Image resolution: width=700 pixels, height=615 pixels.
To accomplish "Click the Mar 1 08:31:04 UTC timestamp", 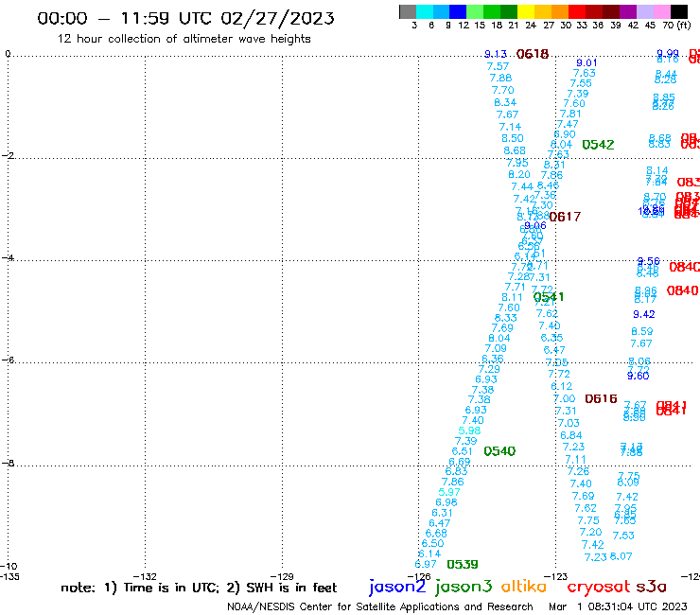I will tap(618, 606).
